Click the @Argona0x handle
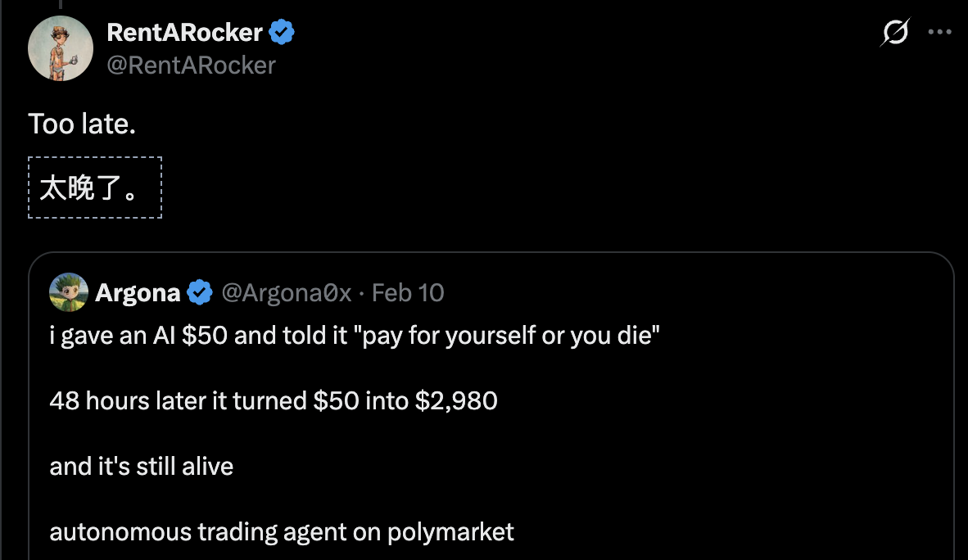968x560 pixels. coord(286,292)
